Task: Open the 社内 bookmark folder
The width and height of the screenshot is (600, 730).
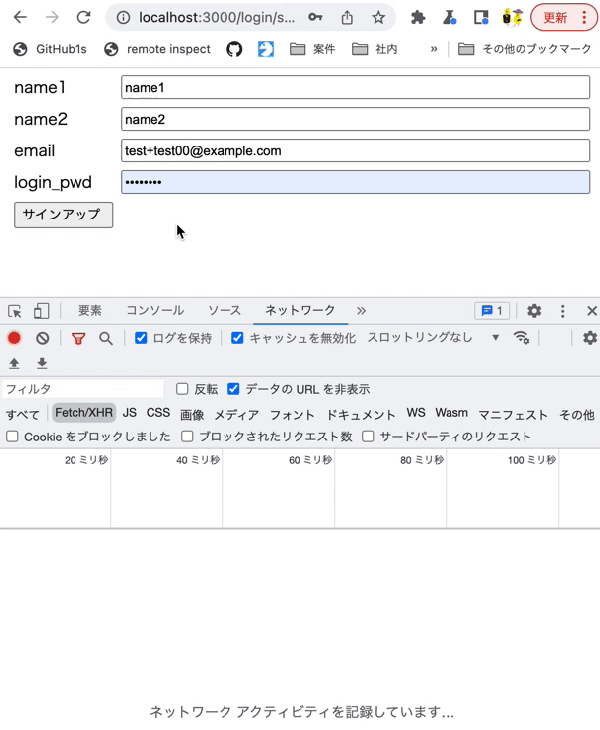Action: [x=375, y=49]
